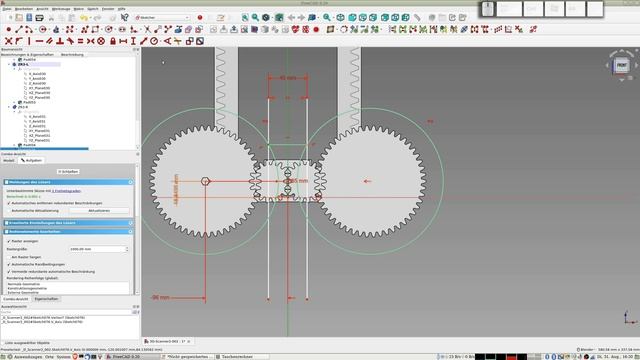The image size is (640, 360).
Task: Open the 2 Freiheitsgraden link
Action: point(66,191)
